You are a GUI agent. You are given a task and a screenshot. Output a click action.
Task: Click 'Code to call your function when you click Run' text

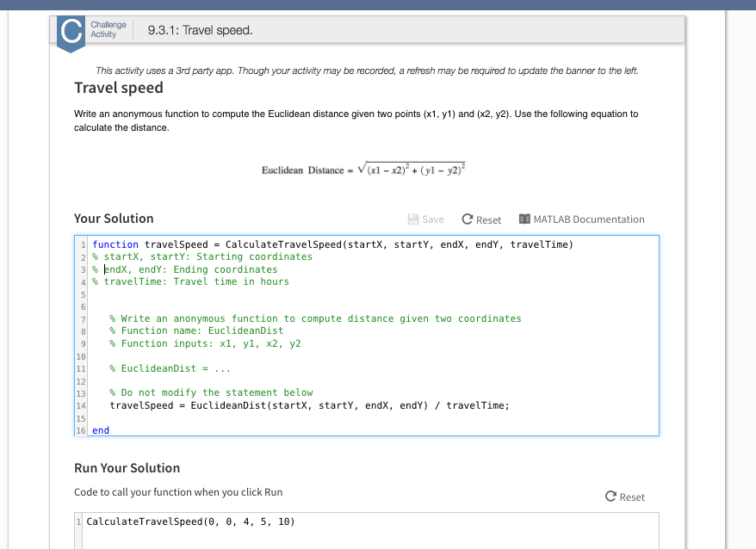pyautogui.click(x=178, y=492)
